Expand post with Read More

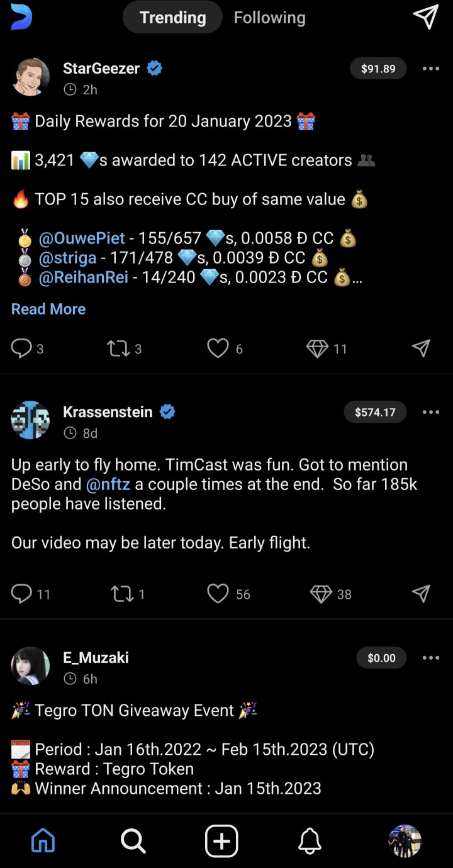click(x=48, y=309)
